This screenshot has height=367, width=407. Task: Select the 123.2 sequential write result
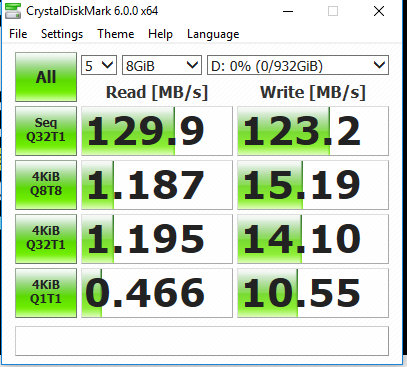click(x=313, y=131)
